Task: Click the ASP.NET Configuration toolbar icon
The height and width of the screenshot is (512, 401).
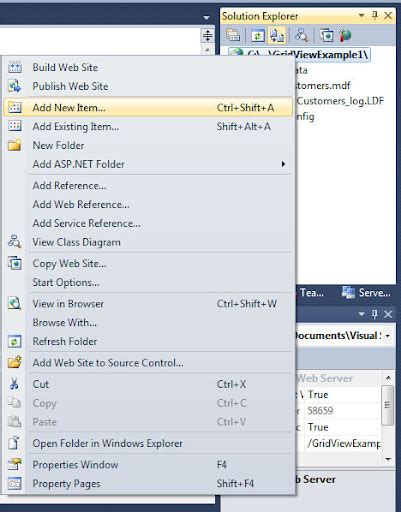Action: coord(345,35)
